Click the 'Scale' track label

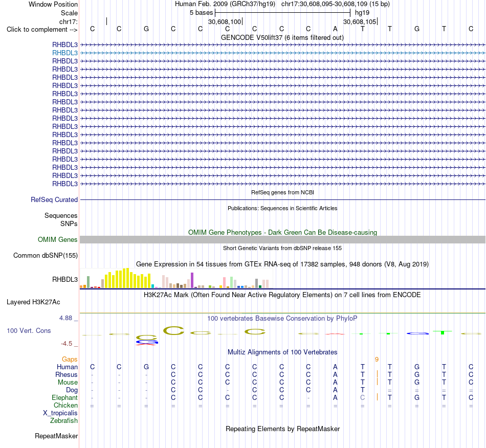pos(69,13)
